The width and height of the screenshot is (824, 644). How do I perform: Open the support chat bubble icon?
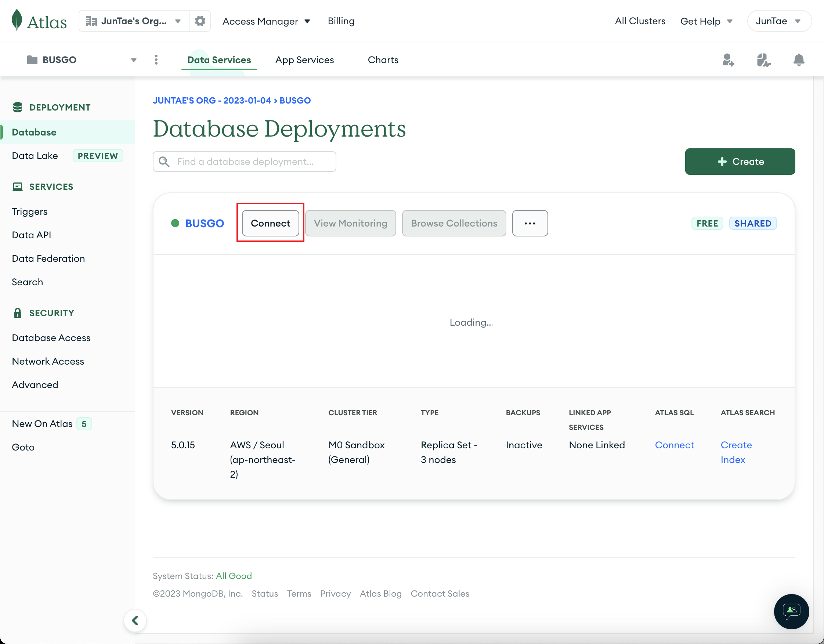pyautogui.click(x=791, y=611)
